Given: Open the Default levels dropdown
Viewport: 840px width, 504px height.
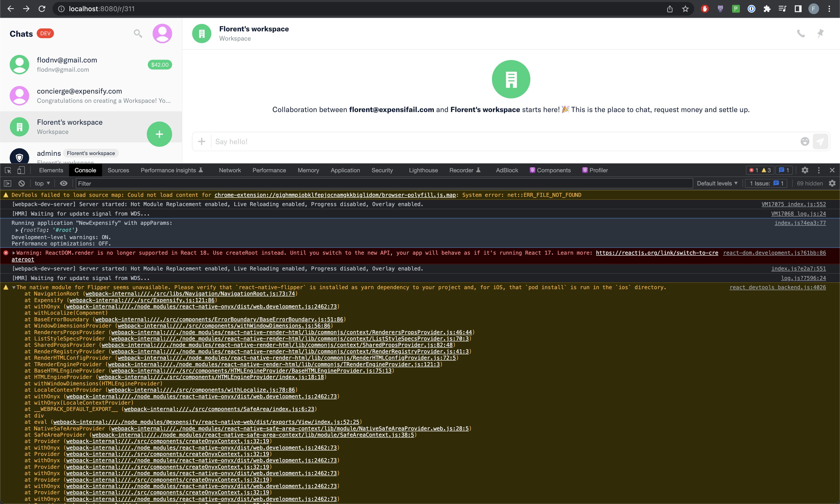Looking at the screenshot, I should point(717,183).
